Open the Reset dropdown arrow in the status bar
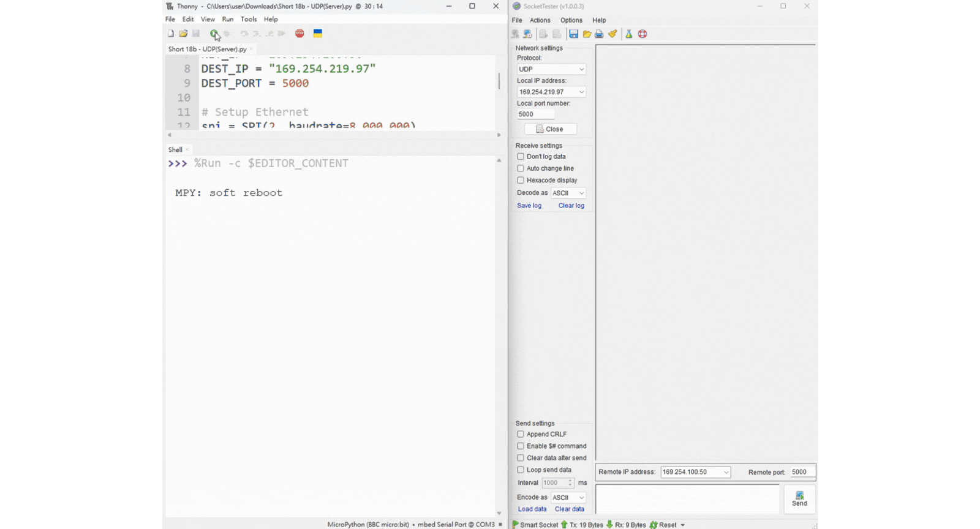The height and width of the screenshot is (529, 980). 683,525
